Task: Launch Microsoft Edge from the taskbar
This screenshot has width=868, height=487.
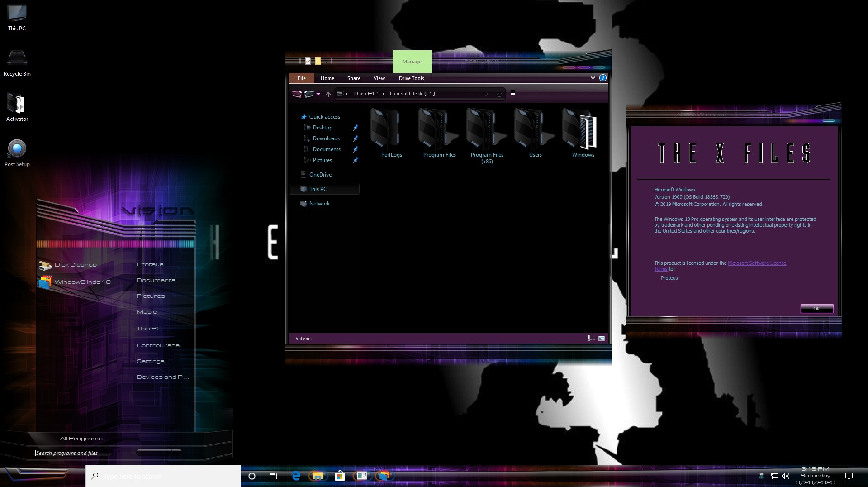Action: pos(296,476)
